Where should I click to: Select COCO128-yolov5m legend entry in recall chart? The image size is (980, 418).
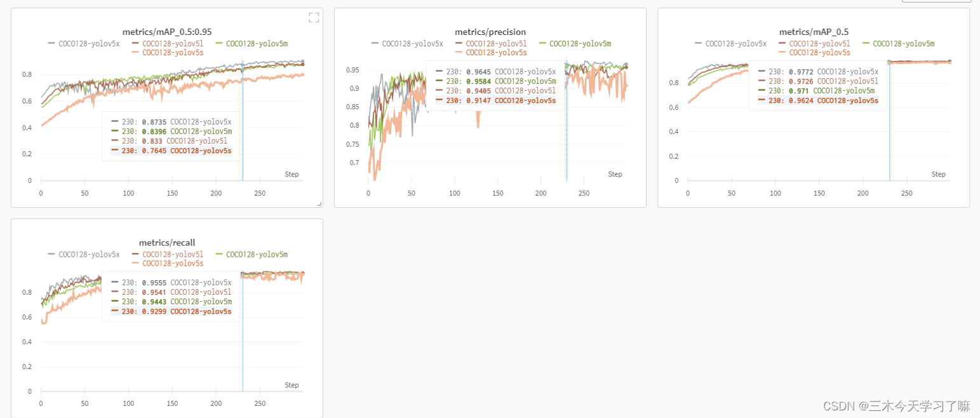click(252, 254)
